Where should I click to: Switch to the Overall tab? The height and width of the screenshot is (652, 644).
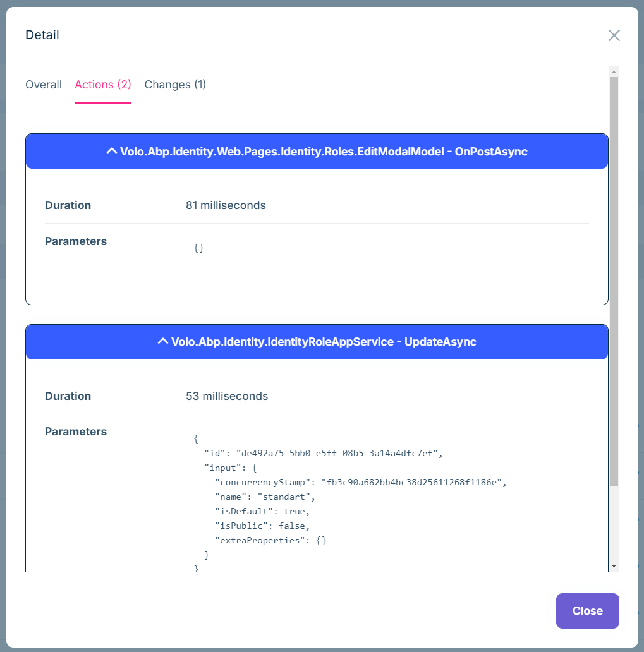click(43, 84)
